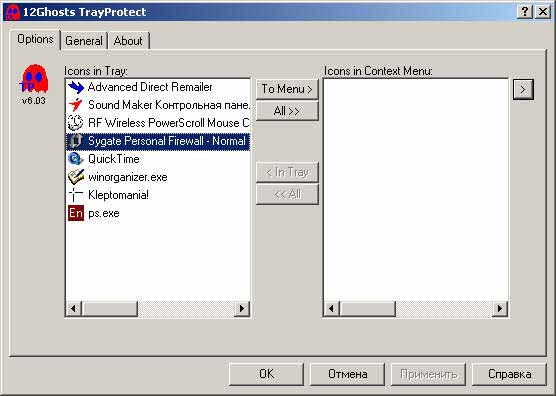The image size is (556, 396).
Task: Click right scroll arrow of Icons in Tray list
Action: [x=242, y=308]
